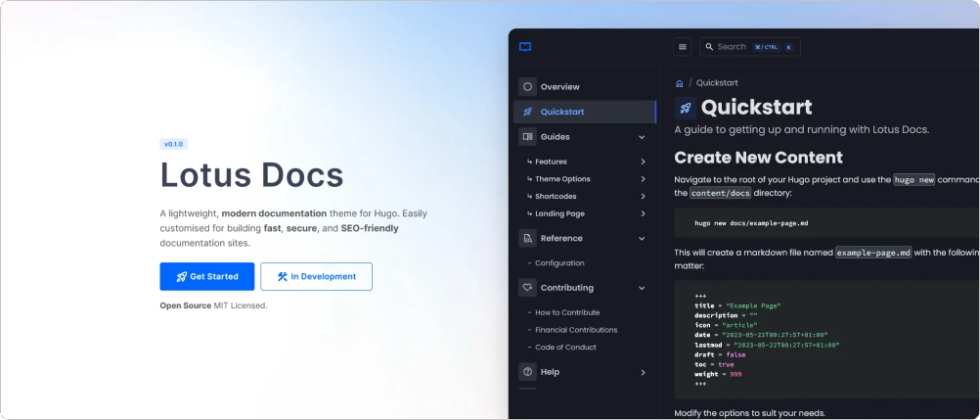The width and height of the screenshot is (980, 420).
Task: Click the tools icon in In Development button
Action: [x=283, y=277]
